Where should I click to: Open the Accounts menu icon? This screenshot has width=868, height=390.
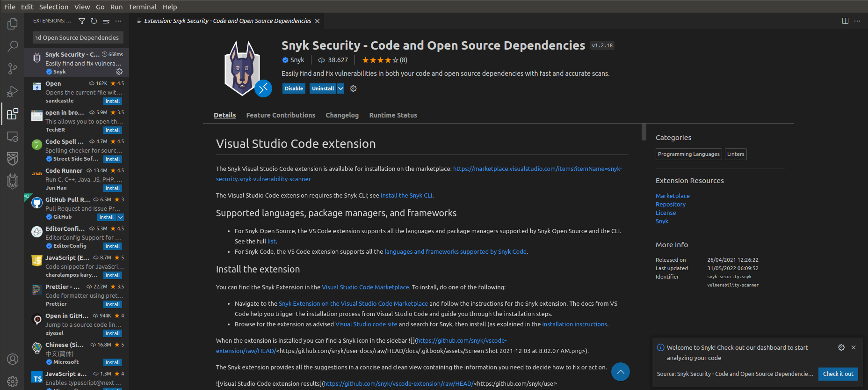click(x=13, y=359)
